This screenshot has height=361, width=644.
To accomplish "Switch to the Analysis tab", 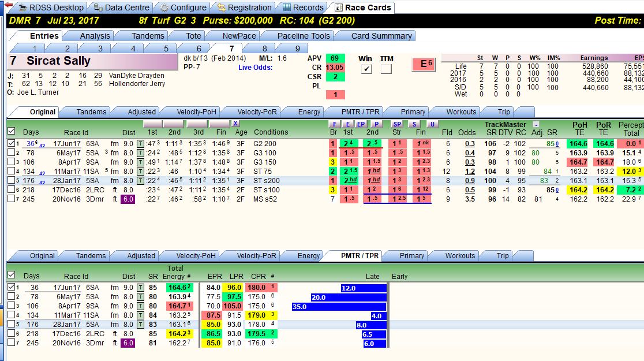I will pos(95,36).
